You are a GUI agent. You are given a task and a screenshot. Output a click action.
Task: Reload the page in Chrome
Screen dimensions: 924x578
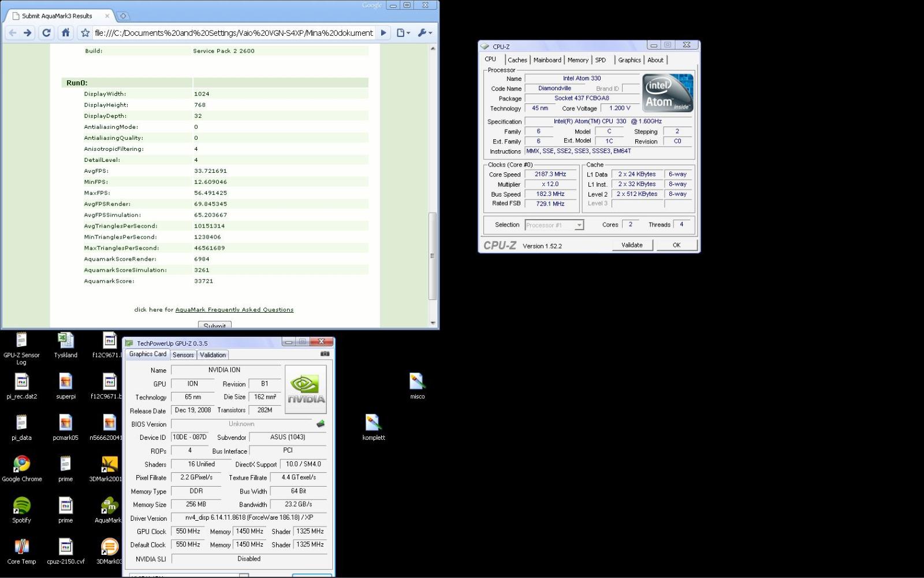coord(47,33)
